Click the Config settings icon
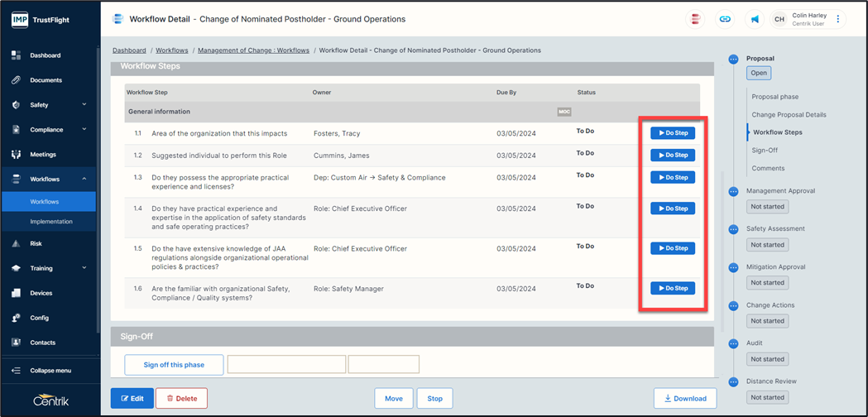Image resolution: width=868 pixels, height=417 pixels. tap(16, 318)
